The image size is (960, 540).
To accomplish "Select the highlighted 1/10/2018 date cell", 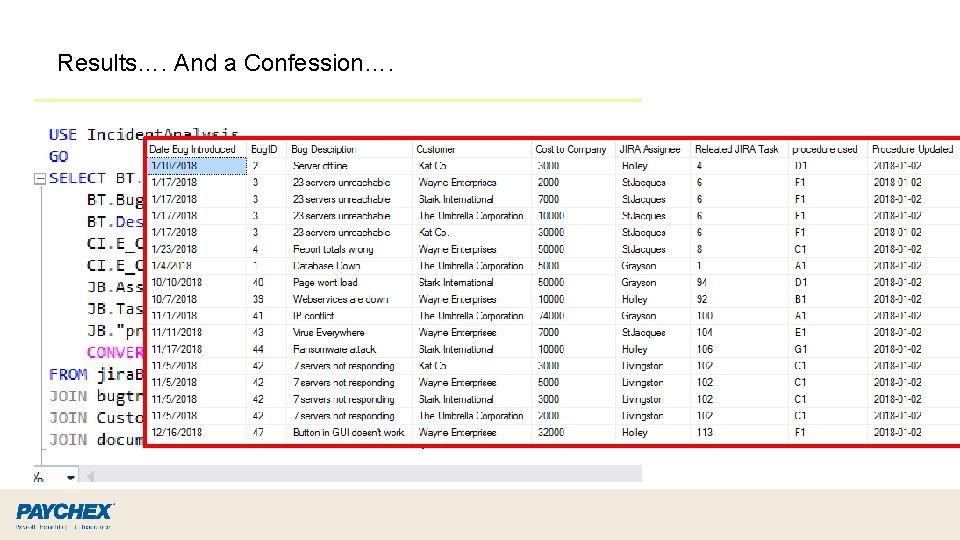I will click(x=197, y=166).
